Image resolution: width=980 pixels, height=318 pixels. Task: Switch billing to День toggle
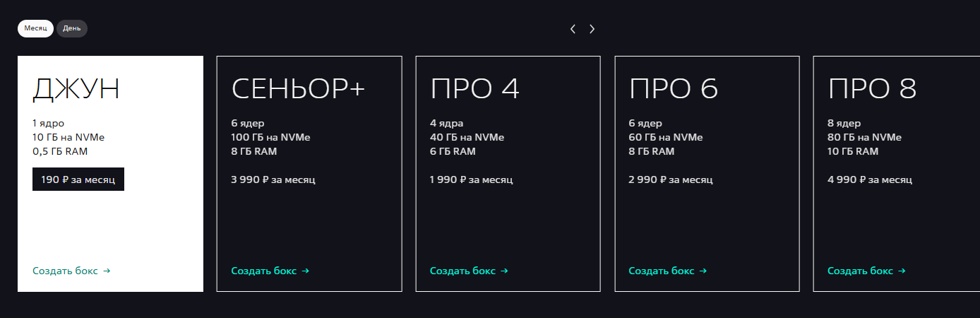tap(72, 28)
